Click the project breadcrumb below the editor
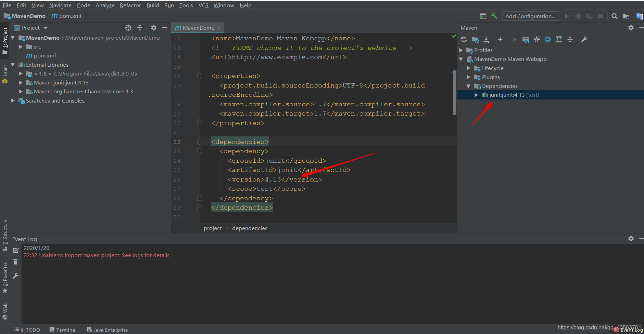This screenshot has width=644, height=334. (x=213, y=228)
